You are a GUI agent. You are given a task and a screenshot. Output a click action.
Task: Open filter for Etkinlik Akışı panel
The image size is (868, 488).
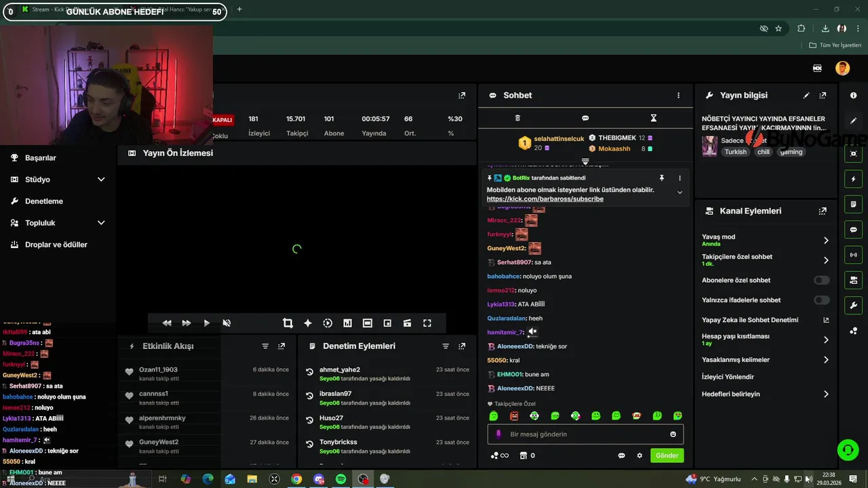point(265,346)
